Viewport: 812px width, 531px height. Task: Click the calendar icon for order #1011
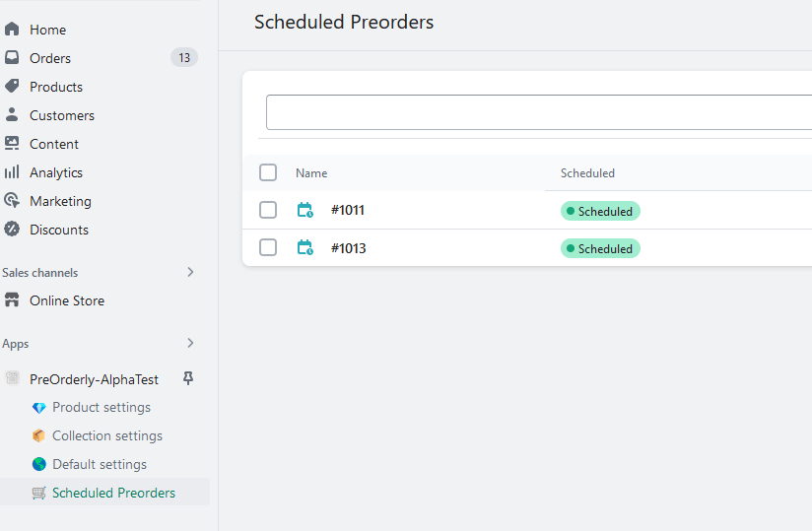click(305, 210)
